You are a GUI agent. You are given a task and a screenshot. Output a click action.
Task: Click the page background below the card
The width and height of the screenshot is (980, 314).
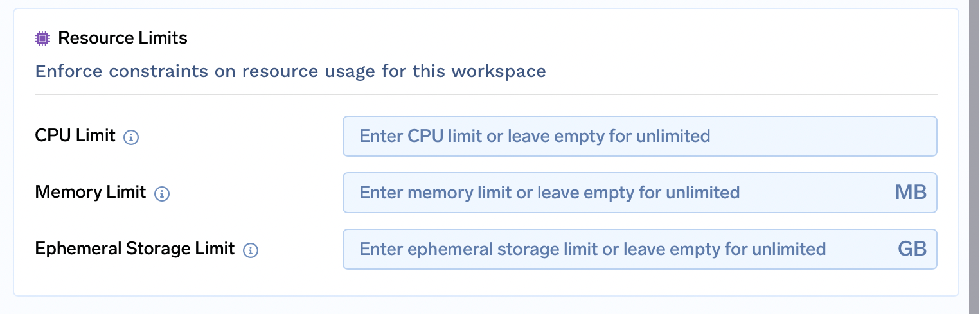486,306
